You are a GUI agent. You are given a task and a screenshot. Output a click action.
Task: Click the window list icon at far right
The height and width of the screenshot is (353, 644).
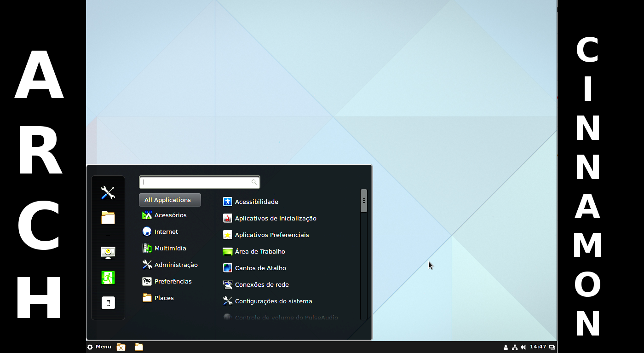click(x=551, y=347)
